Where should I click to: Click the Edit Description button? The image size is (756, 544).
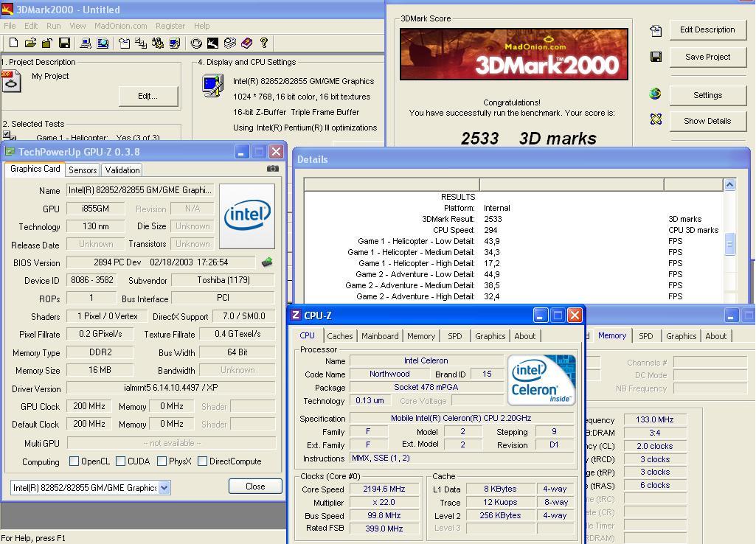point(707,30)
